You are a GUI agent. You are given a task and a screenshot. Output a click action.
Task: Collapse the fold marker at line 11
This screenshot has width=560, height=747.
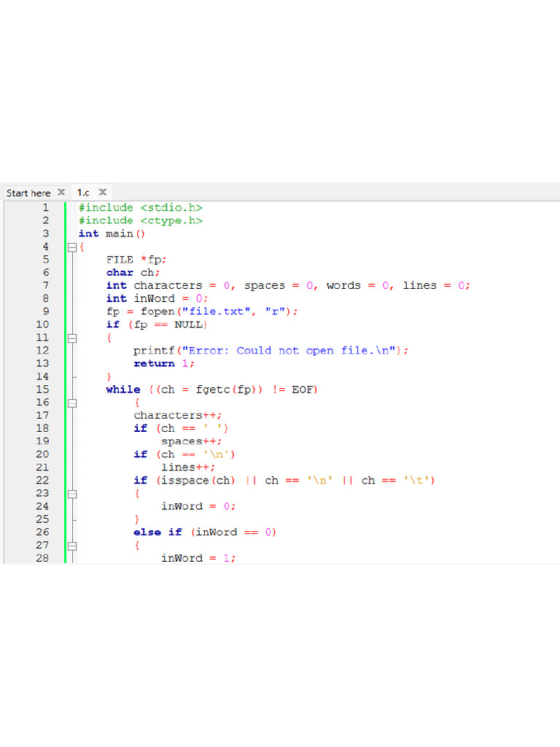(x=72, y=338)
